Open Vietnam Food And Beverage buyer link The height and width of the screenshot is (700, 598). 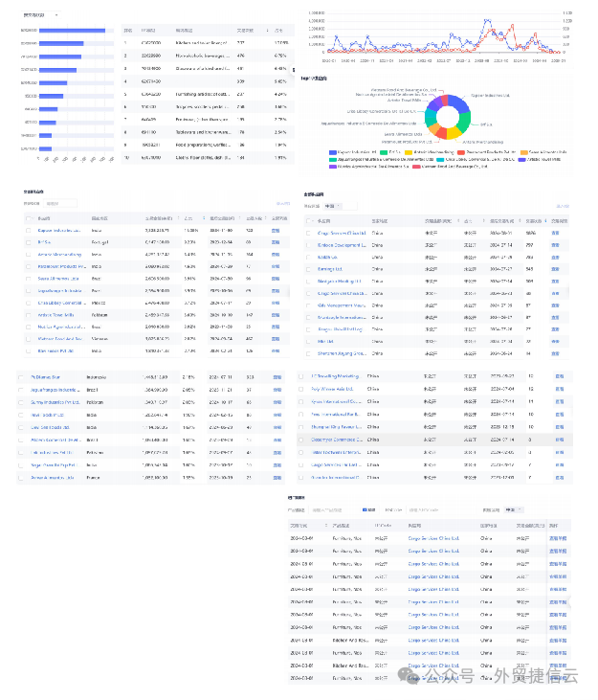click(60, 339)
